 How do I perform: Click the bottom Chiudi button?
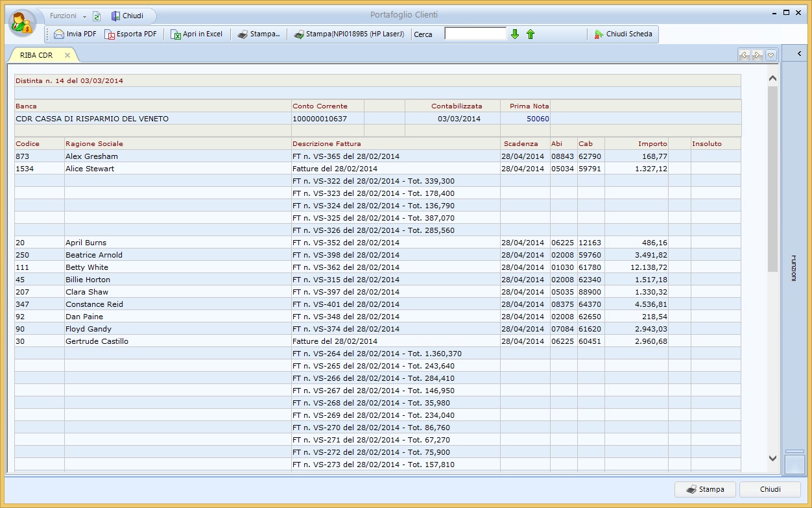pyautogui.click(x=770, y=489)
